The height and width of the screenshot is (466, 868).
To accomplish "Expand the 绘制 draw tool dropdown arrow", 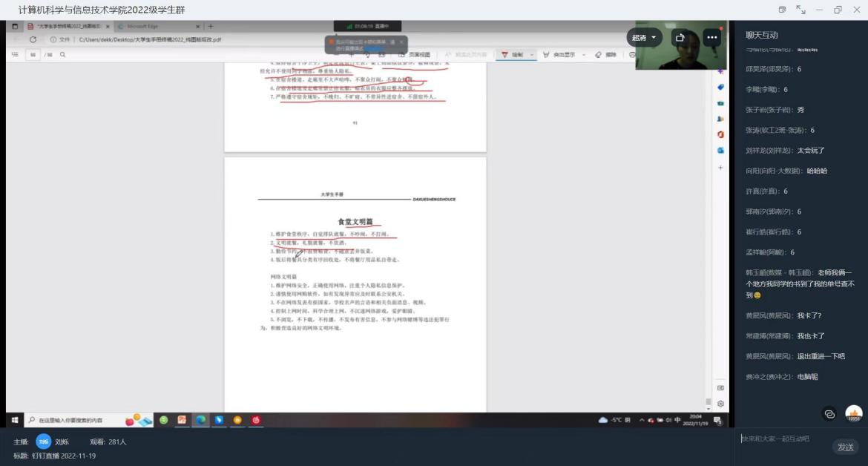I will [532, 55].
